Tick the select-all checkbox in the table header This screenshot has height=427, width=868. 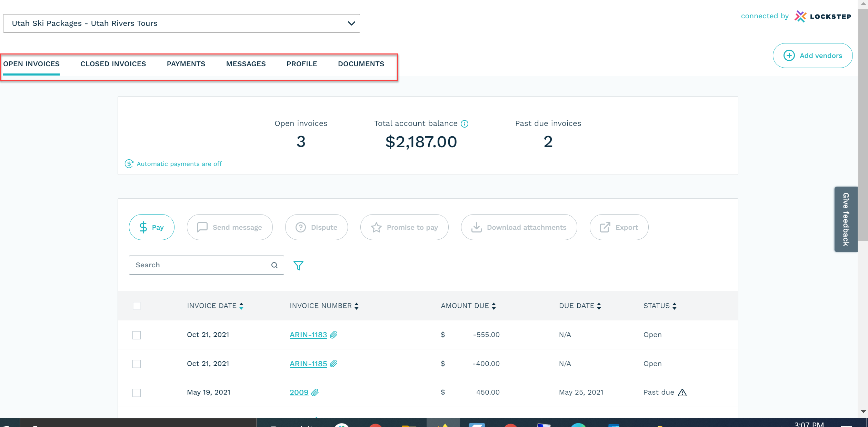(137, 306)
